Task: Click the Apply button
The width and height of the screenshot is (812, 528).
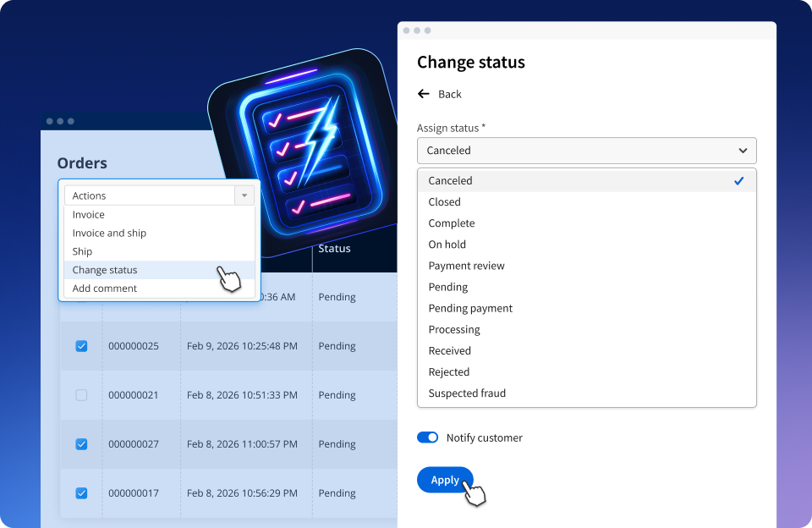Action: 445,480
